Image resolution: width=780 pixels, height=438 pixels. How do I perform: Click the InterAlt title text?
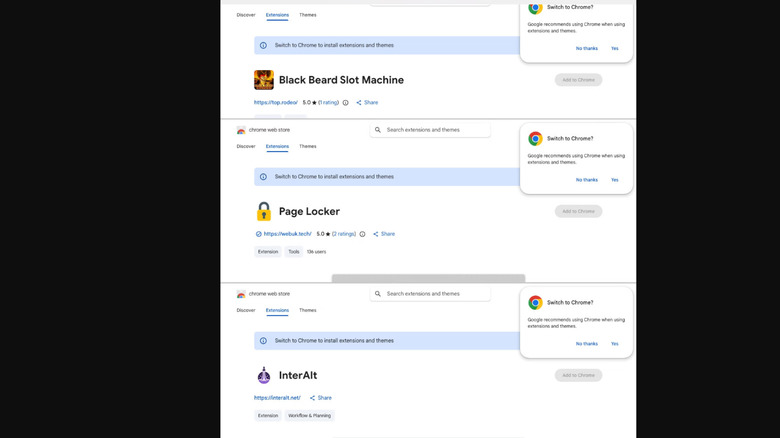coord(297,375)
